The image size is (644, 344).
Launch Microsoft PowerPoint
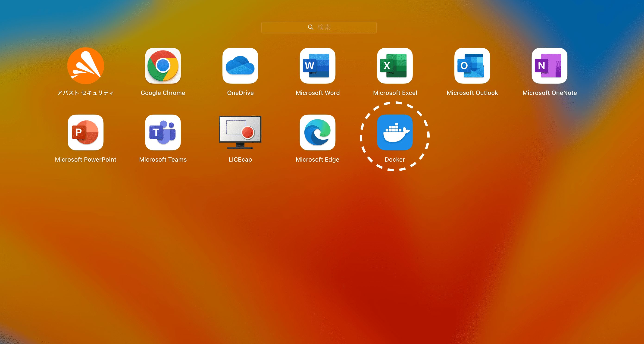tap(85, 132)
